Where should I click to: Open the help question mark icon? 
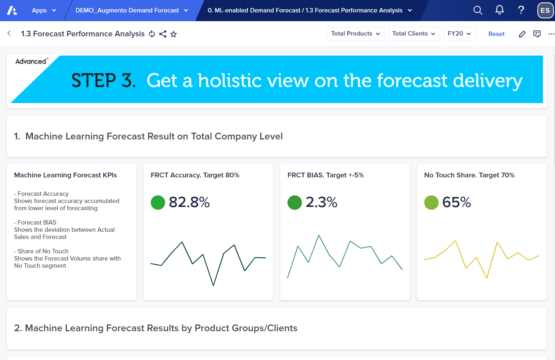tap(521, 10)
